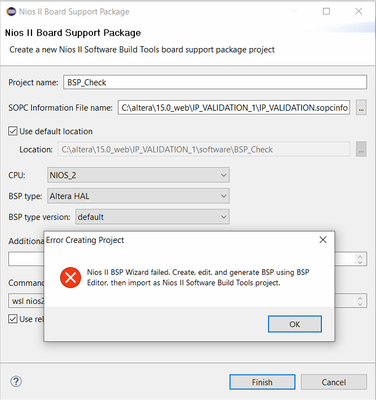Screen dimensions: 376x400
Task: Browse for SOPC Information File
Action: (x=361, y=107)
